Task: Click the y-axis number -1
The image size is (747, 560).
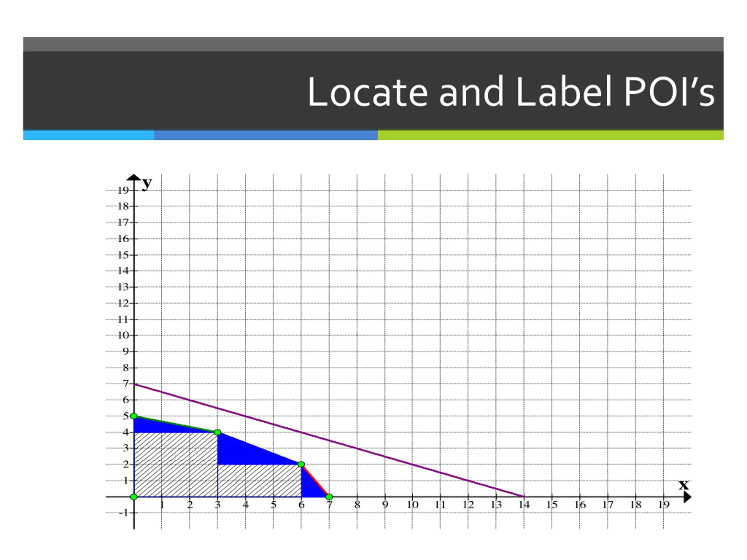Action: coord(124,513)
